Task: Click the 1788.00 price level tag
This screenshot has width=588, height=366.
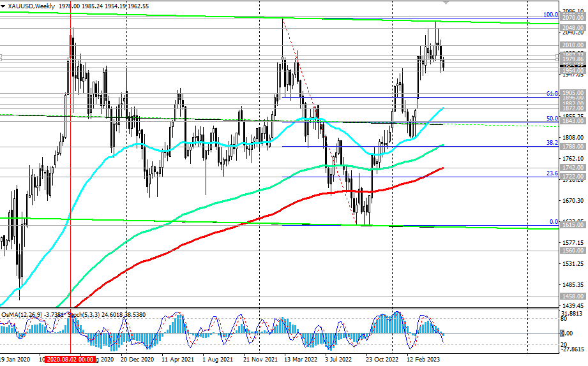Action: click(573, 147)
